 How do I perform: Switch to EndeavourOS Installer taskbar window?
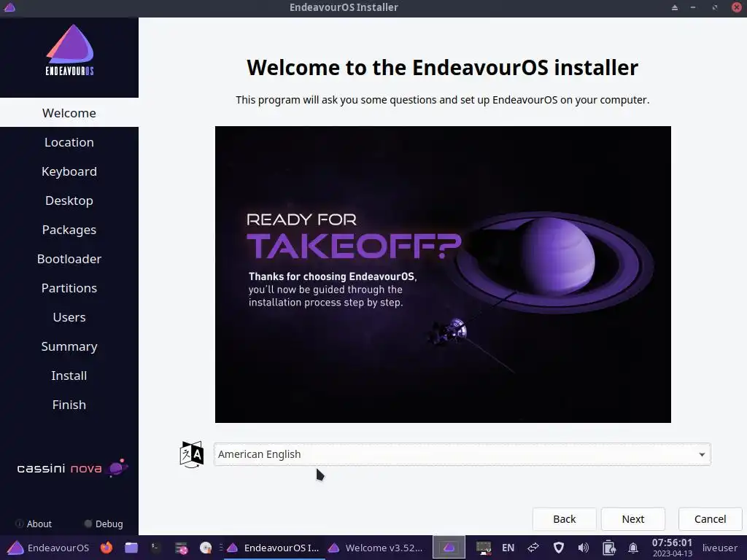click(274, 548)
